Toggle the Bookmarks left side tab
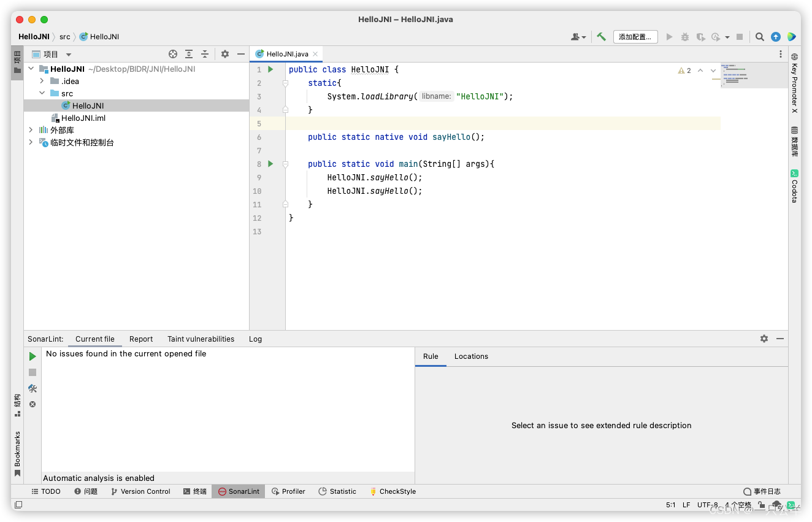The width and height of the screenshot is (812, 522). pyautogui.click(x=17, y=454)
